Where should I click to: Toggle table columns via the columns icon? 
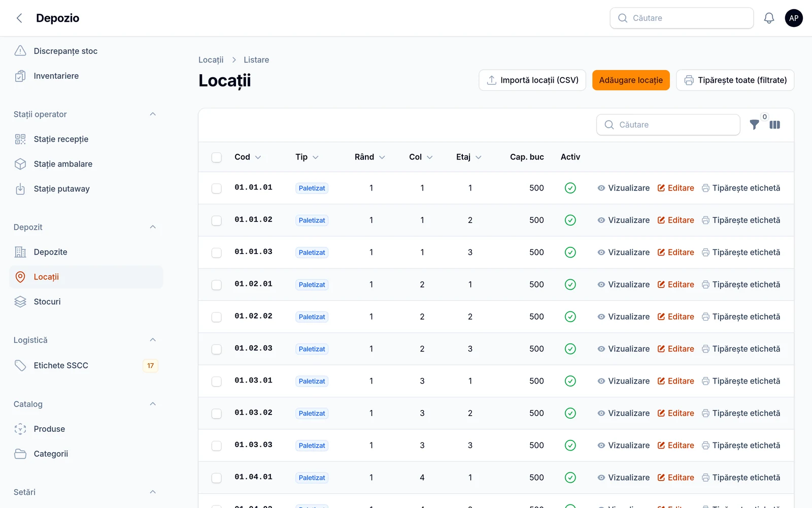pos(774,124)
